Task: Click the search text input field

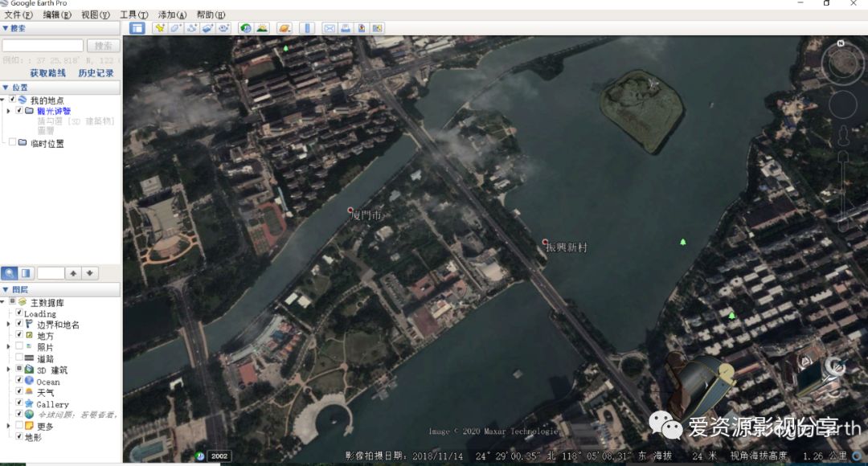Action: tap(43, 46)
